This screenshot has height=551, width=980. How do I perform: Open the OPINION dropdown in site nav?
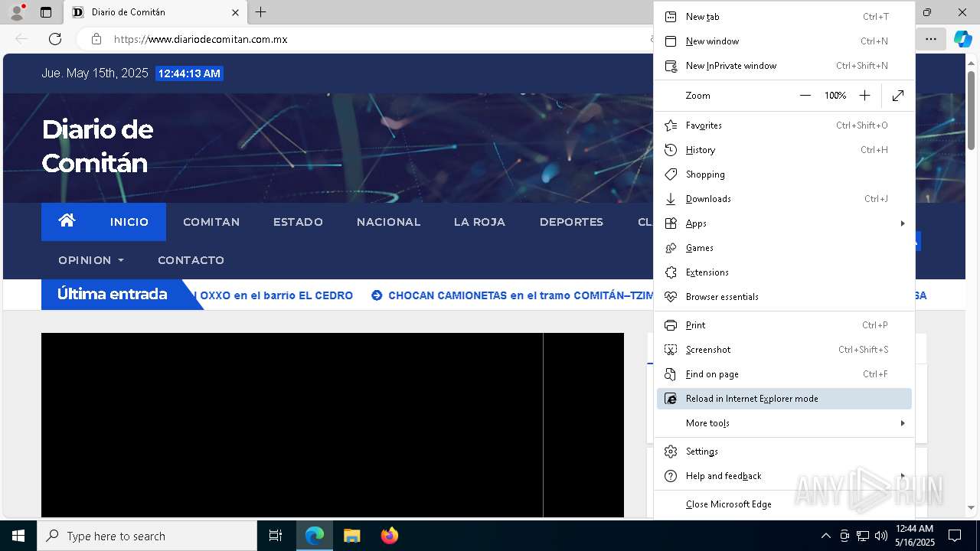[x=91, y=260]
